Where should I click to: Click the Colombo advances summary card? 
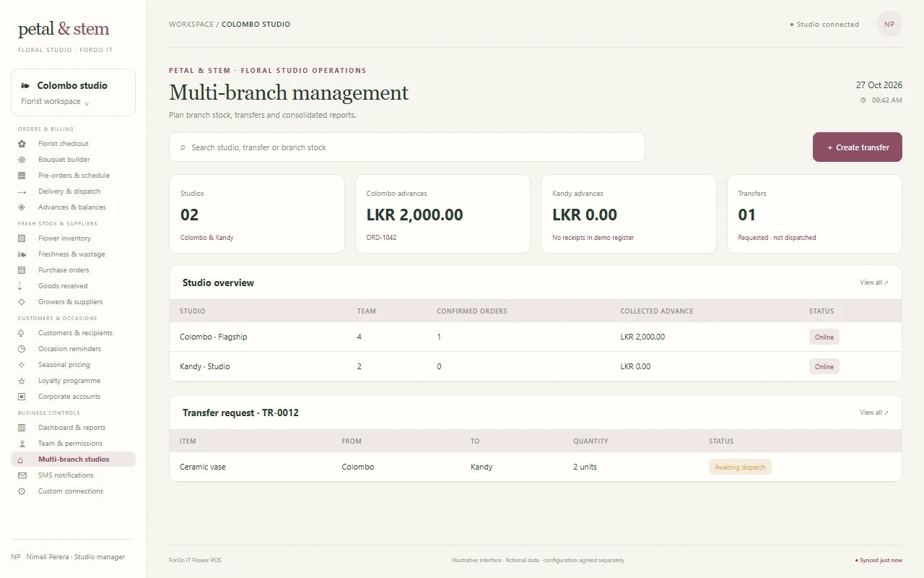(443, 214)
